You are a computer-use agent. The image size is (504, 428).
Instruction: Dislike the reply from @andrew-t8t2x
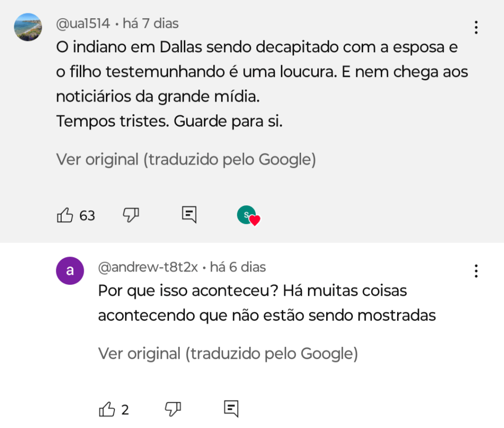point(172,408)
